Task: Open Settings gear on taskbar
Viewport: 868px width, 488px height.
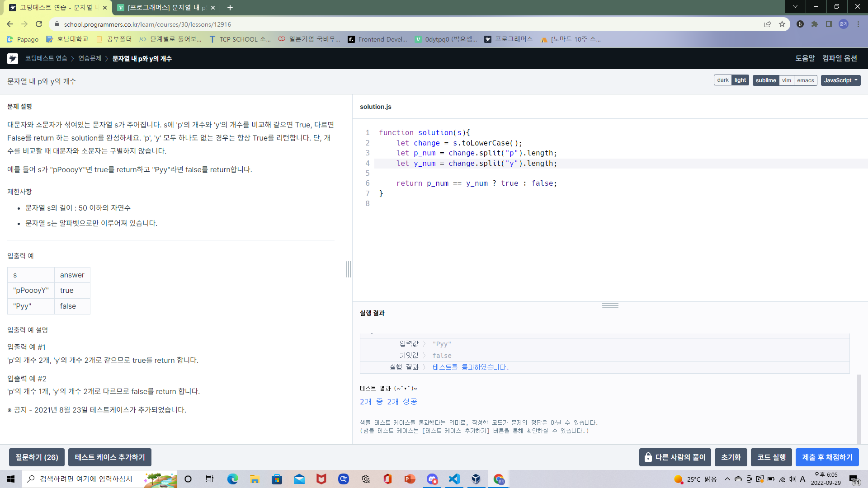Action: (366, 479)
